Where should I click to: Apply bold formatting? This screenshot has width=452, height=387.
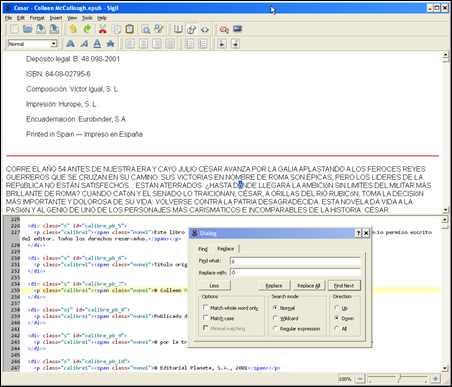coord(70,44)
